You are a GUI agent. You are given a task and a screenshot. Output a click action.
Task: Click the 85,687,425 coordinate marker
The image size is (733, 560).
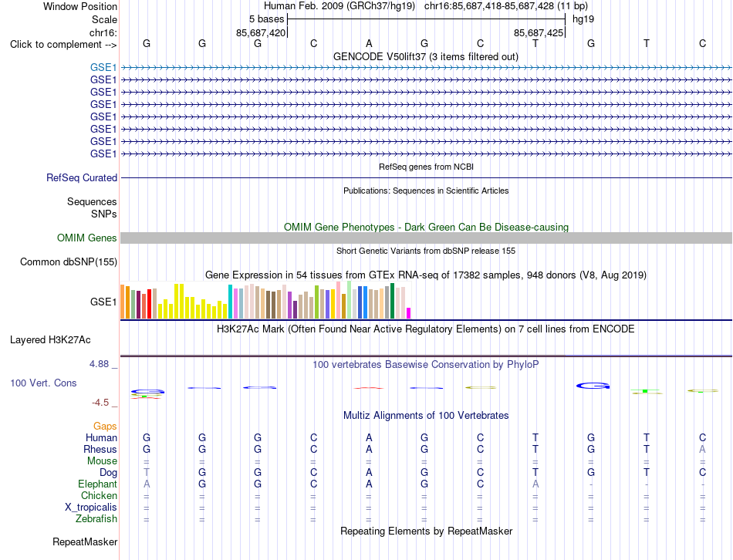point(538,32)
